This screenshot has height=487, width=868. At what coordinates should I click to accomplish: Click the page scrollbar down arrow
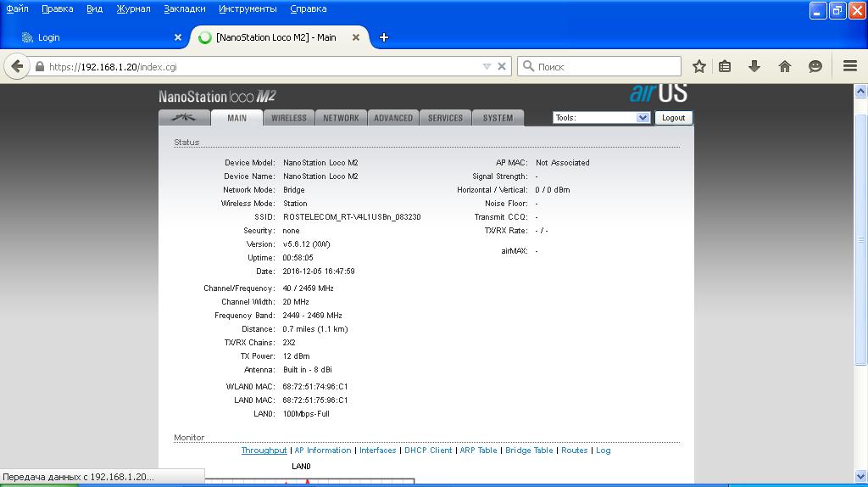click(860, 475)
